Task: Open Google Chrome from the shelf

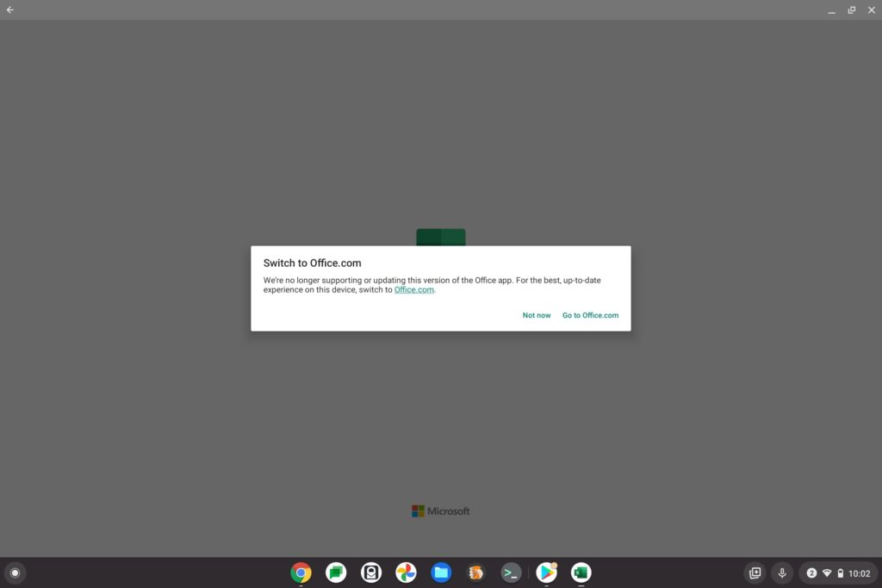Action: [301, 573]
